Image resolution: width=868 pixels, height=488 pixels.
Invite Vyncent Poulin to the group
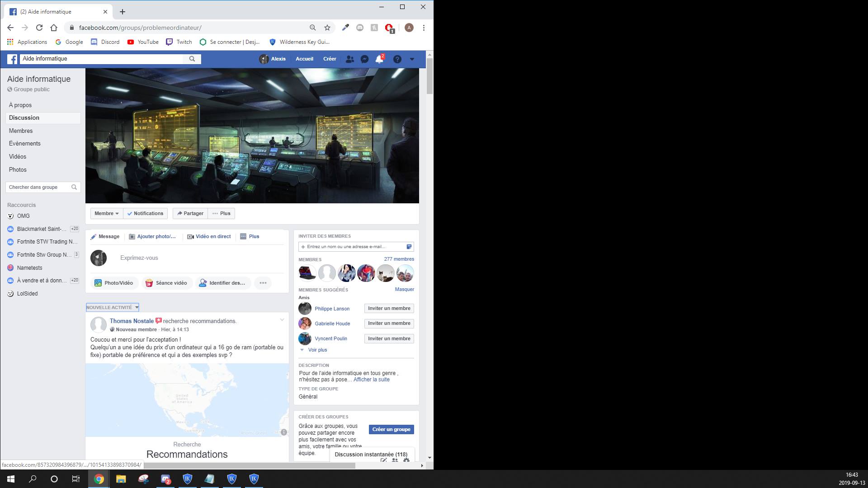click(389, 338)
